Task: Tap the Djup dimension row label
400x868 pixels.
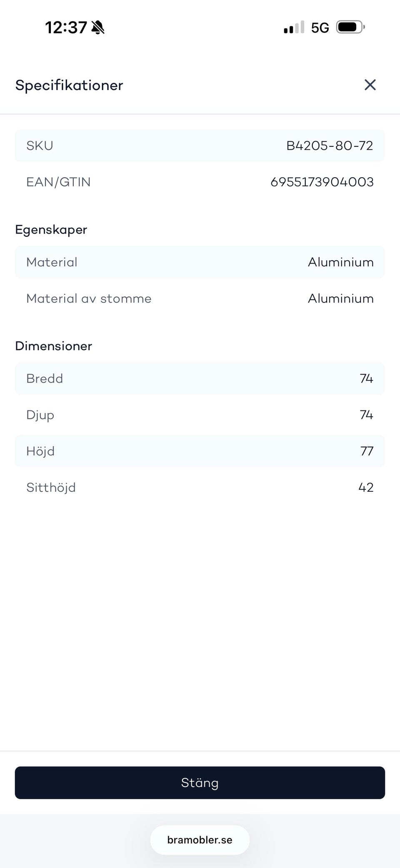Action: click(40, 415)
